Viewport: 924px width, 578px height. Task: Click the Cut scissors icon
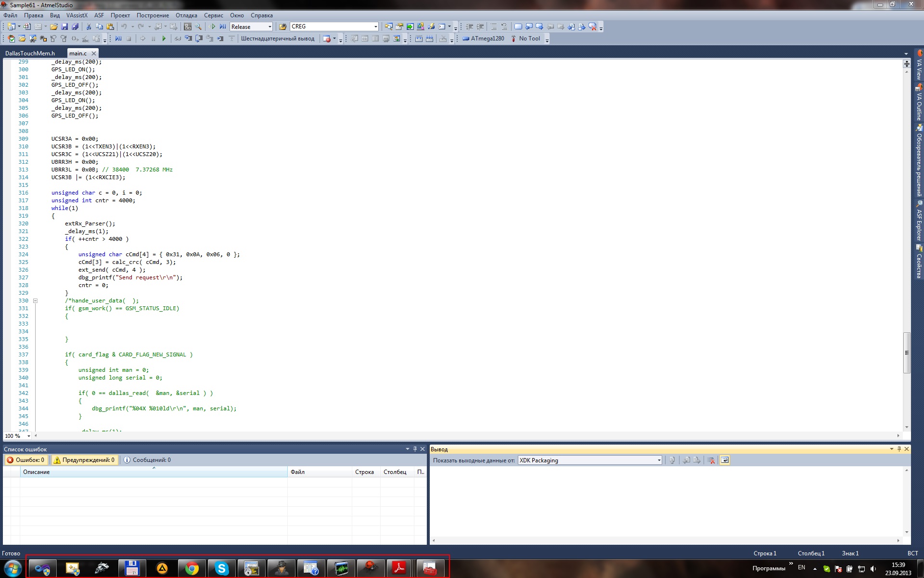(x=89, y=27)
